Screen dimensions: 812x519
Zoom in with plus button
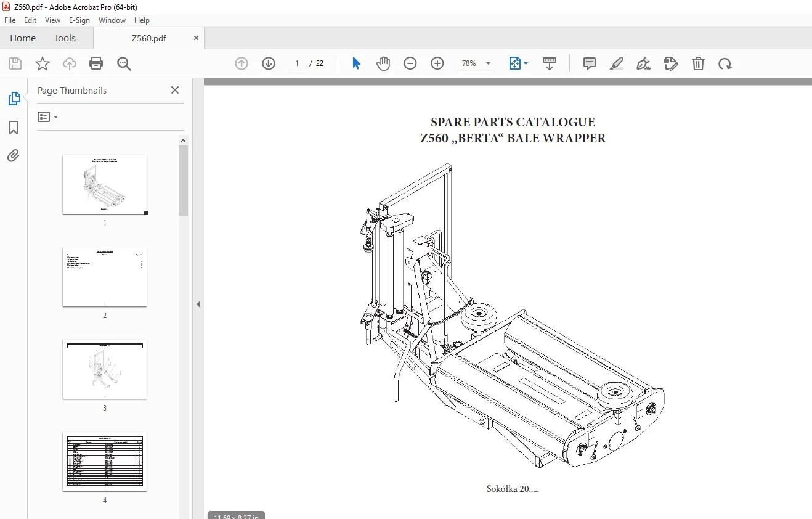coord(437,63)
